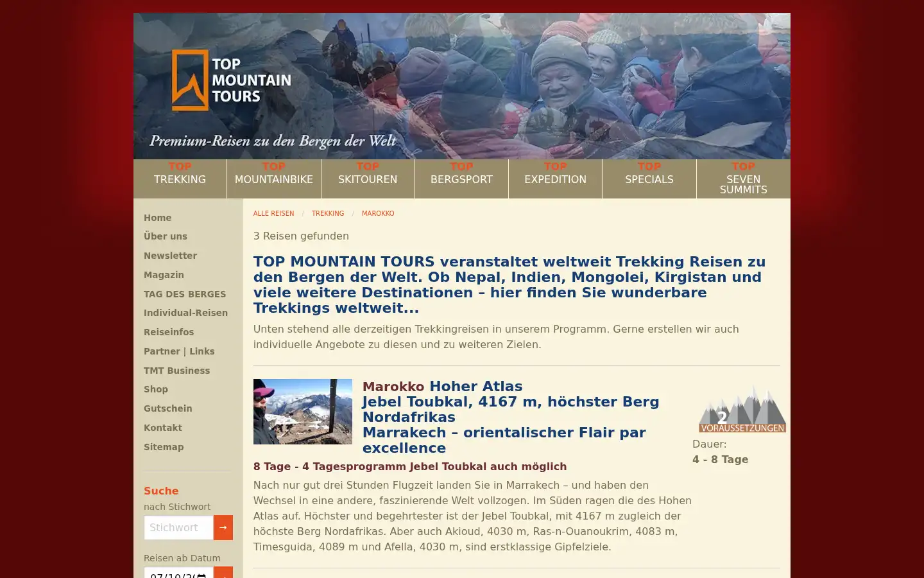
Task: Open the Newsletter sidebar link
Action: click(170, 256)
